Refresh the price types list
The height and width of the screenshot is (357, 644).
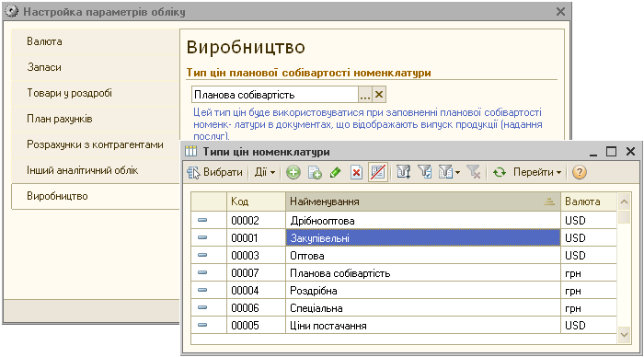point(500,172)
